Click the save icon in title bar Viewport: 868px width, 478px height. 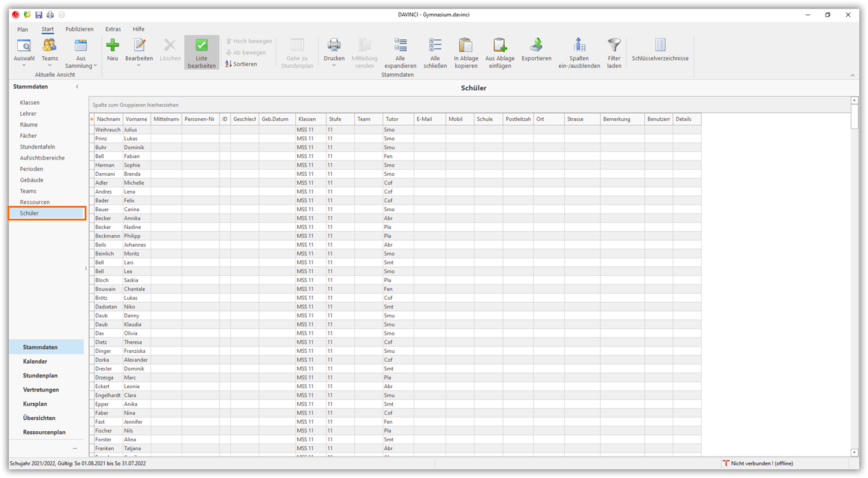pyautogui.click(x=39, y=15)
